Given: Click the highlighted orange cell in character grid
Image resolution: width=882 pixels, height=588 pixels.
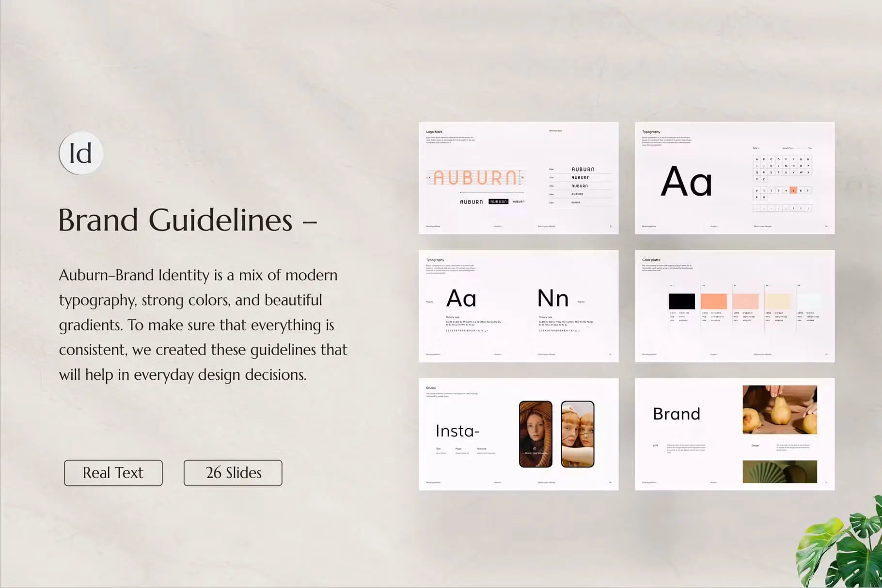Looking at the screenshot, I should (793, 190).
